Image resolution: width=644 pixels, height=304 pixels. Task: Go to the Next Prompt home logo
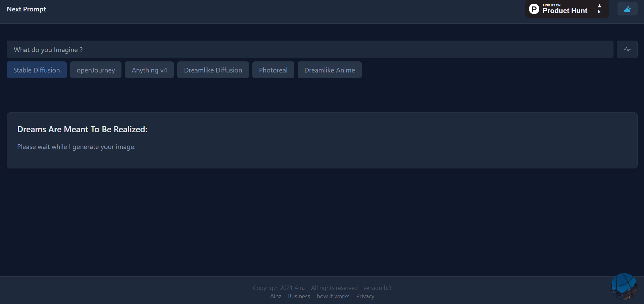26,9
